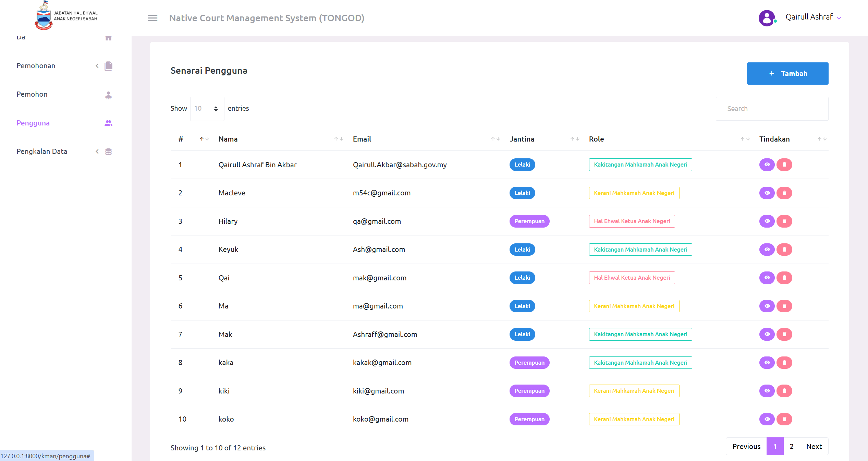Click the Pengguna users icon in sidebar
Screen dimensions: 868x461
108,123
